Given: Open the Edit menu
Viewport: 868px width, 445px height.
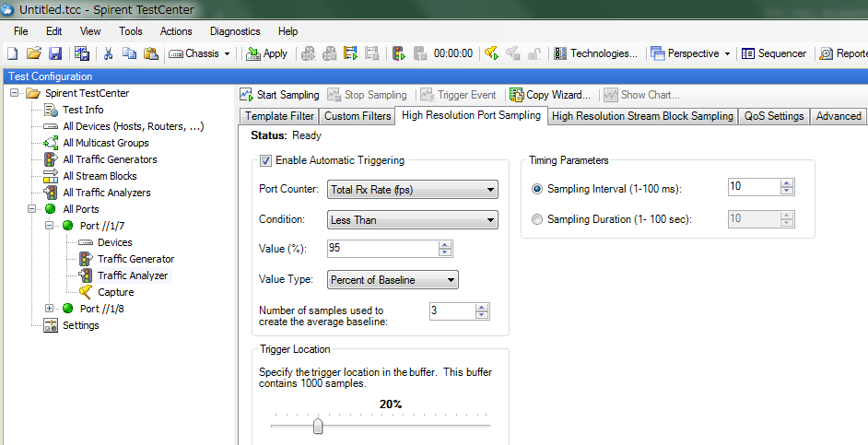Looking at the screenshot, I should 53,31.
